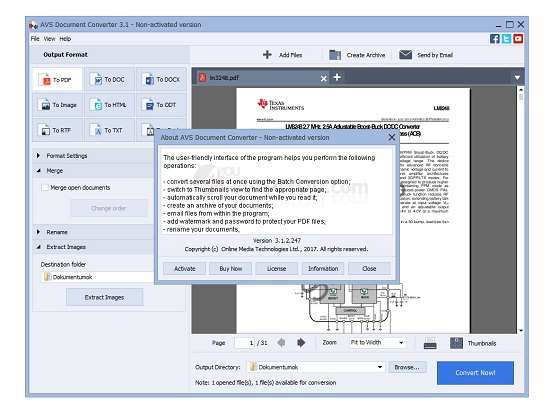
Task: Show Thumbnails view
Action: [473, 343]
